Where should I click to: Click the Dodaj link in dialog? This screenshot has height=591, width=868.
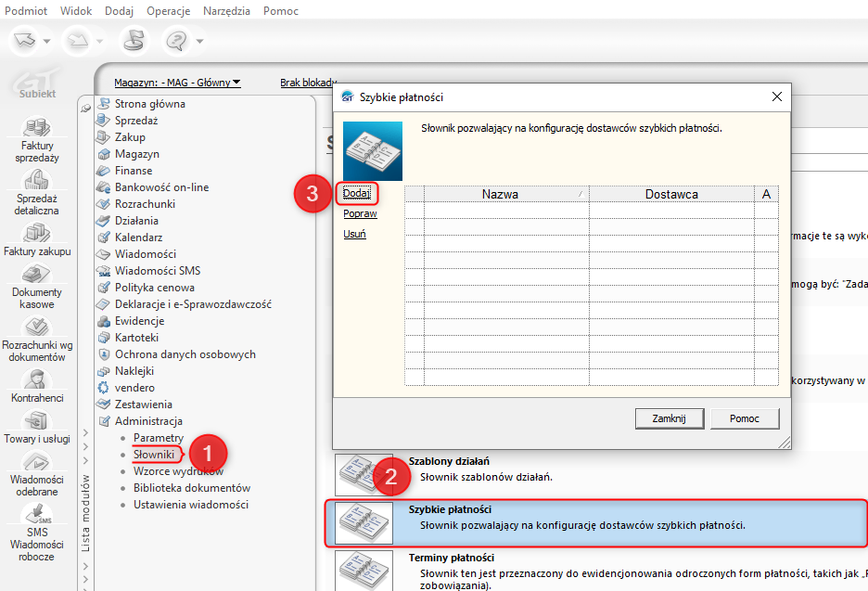pos(356,193)
